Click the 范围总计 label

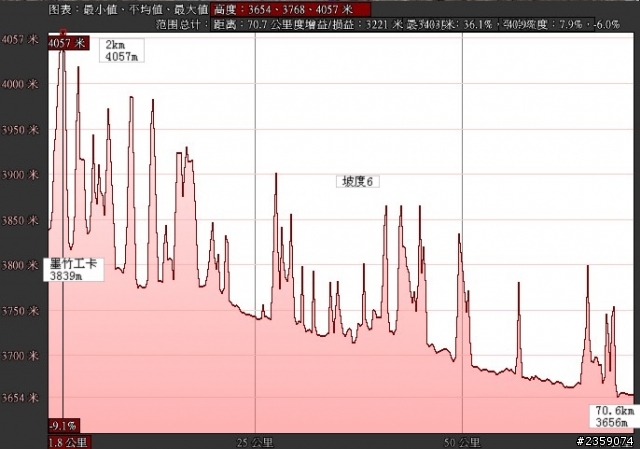click(x=183, y=25)
